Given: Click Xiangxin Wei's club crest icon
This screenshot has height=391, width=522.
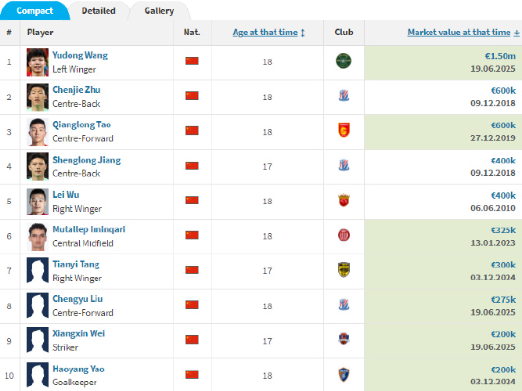Looking at the screenshot, I should coord(344,339).
